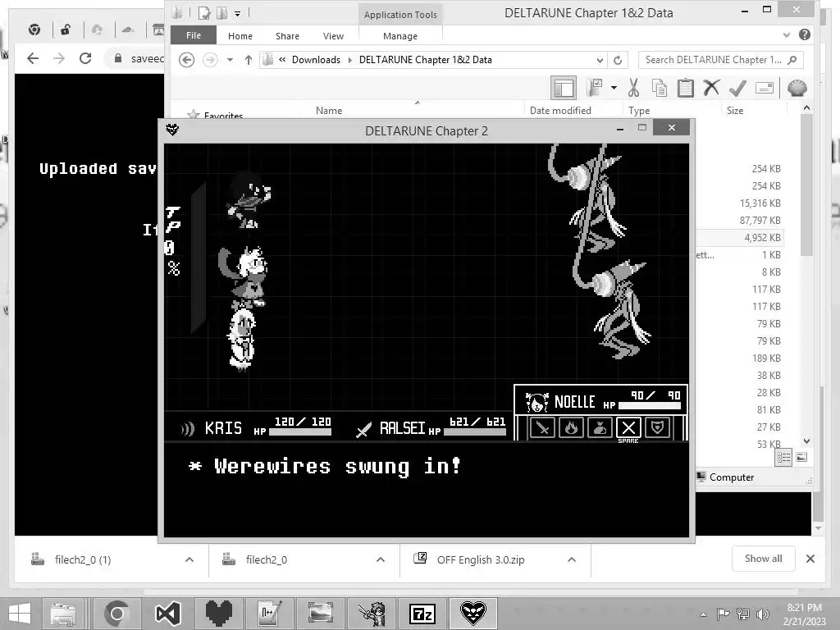This screenshot has height=630, width=840.
Task: Choose Noelle's highlighted Spare command
Action: pos(628,428)
